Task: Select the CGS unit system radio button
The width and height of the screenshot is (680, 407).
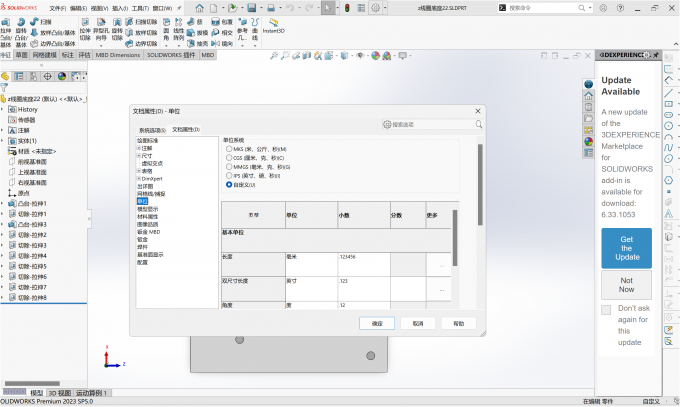Action: 229,158
